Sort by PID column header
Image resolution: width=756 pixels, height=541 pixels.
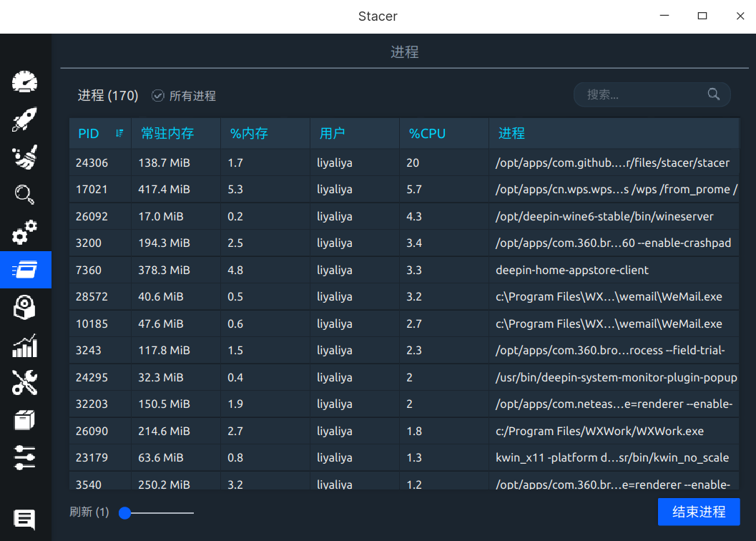click(x=89, y=134)
